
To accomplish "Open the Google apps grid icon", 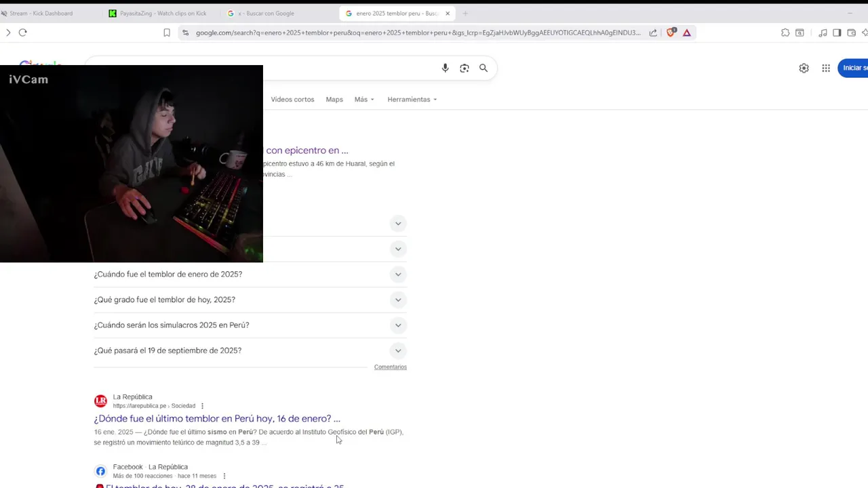I will click(826, 68).
